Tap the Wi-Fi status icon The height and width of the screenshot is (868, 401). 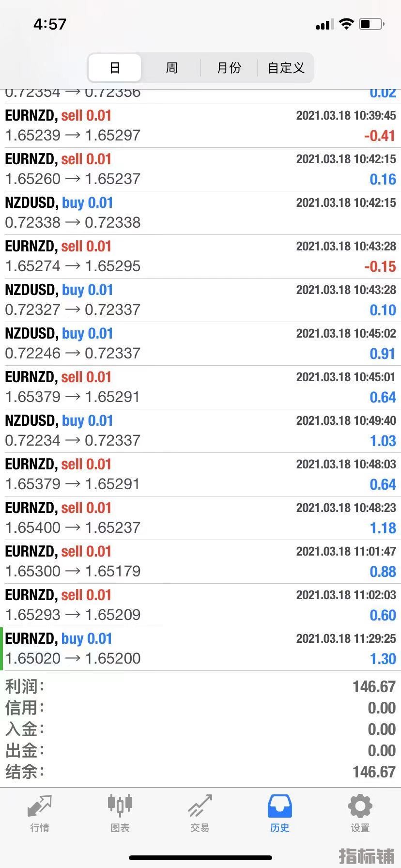pyautogui.click(x=346, y=24)
